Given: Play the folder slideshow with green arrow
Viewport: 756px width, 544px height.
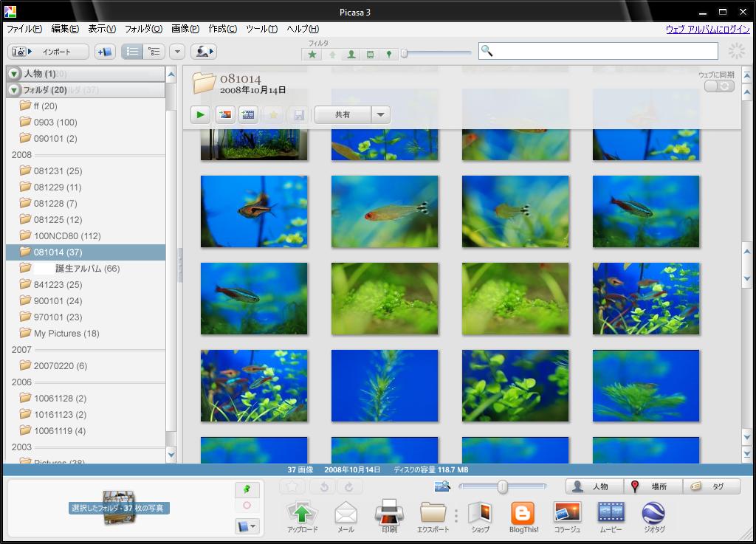Looking at the screenshot, I should tap(200, 114).
